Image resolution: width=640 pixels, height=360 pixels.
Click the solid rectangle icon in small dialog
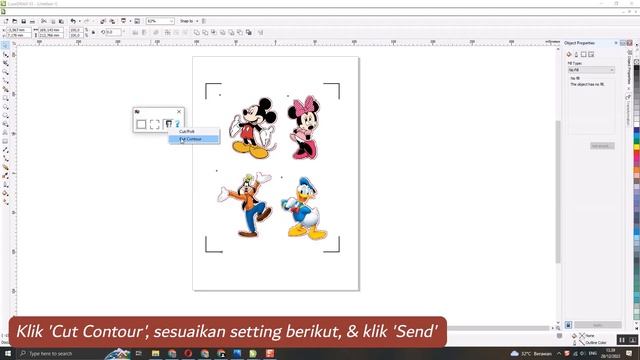(x=141, y=124)
